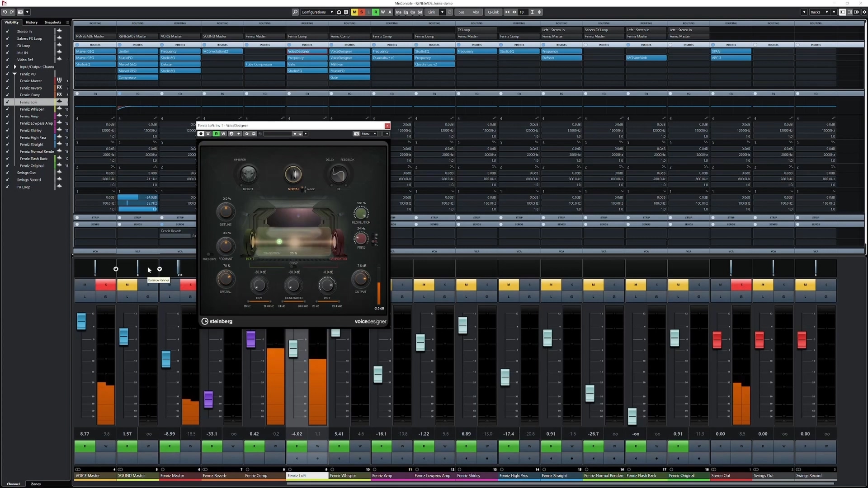Click the Tube Compressor insert slot
The width and height of the screenshot is (868, 488).
(264, 64)
